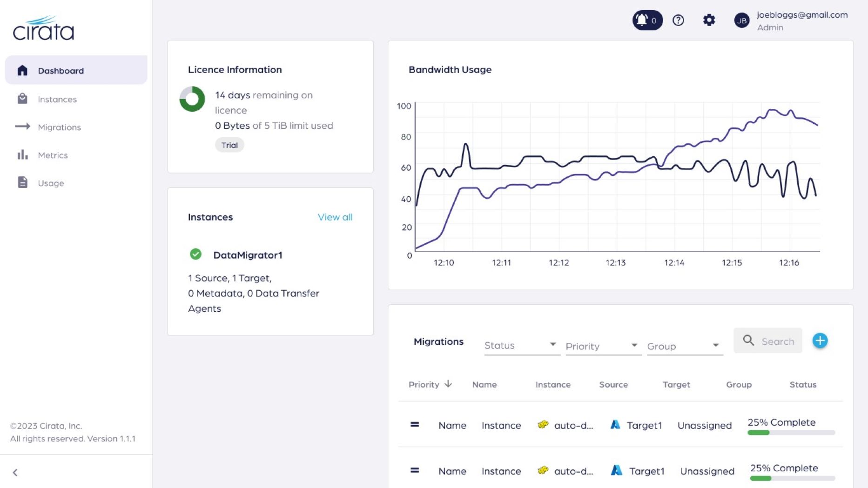Click the JB user avatar

click(741, 20)
